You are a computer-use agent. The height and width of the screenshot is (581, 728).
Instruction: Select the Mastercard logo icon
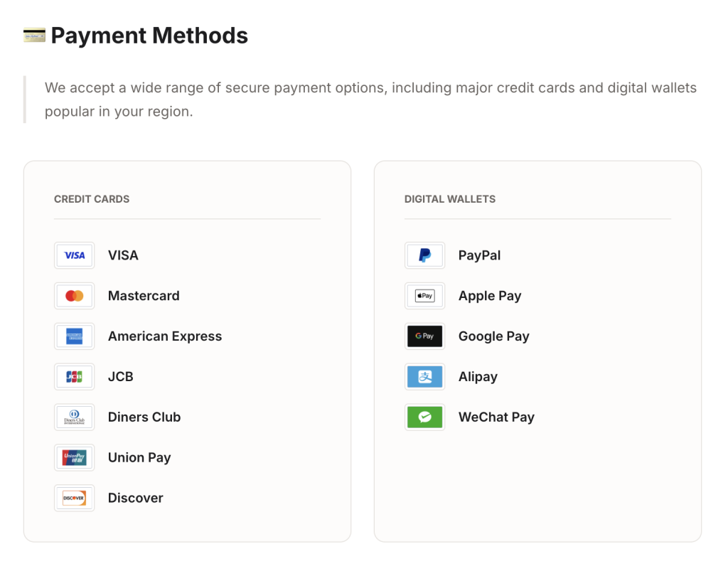click(x=74, y=296)
